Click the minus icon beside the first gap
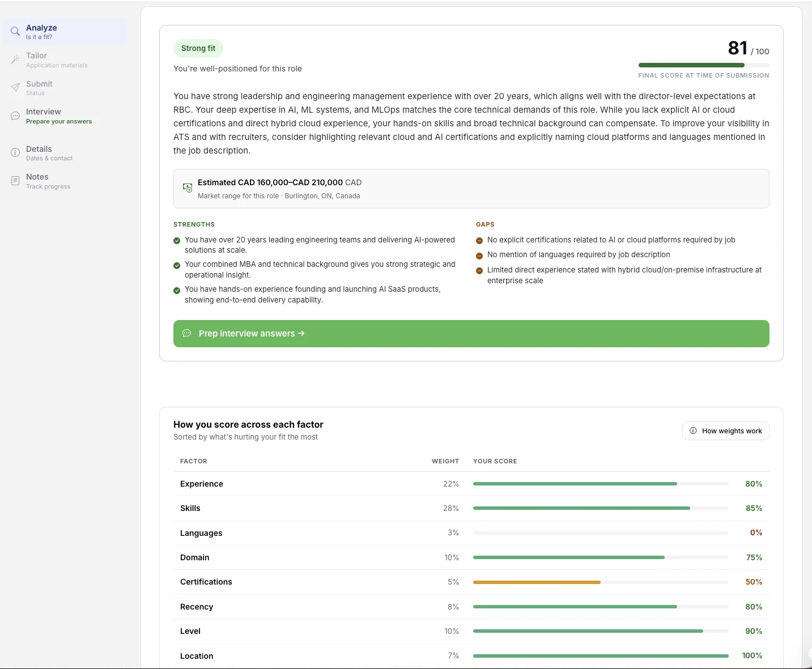812x669 pixels. pyautogui.click(x=480, y=241)
